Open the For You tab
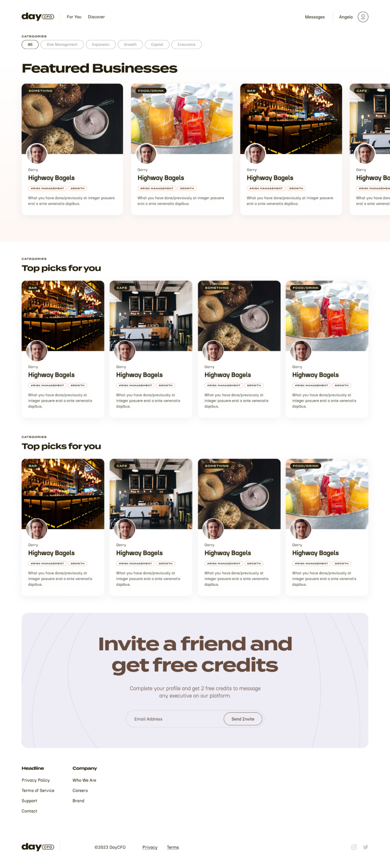The width and height of the screenshot is (390, 868). pos(74,17)
